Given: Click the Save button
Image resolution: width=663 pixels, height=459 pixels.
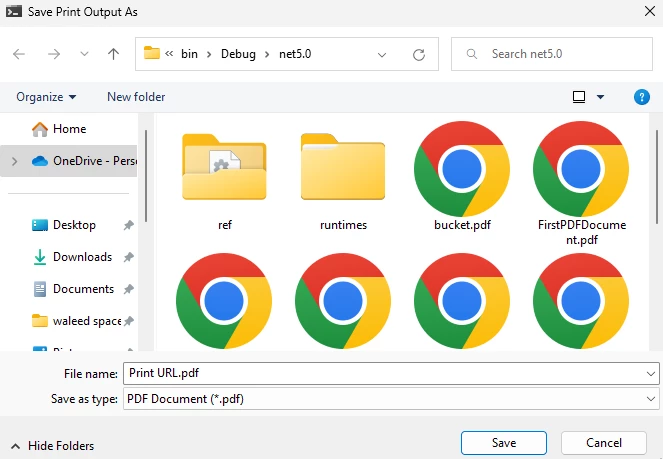Looking at the screenshot, I should click(504, 443).
